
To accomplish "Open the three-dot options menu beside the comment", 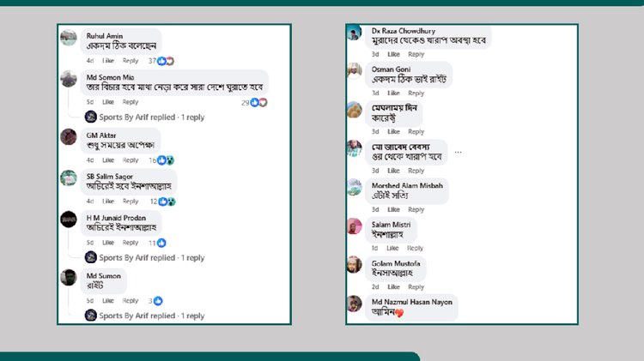I will pyautogui.click(x=459, y=152).
